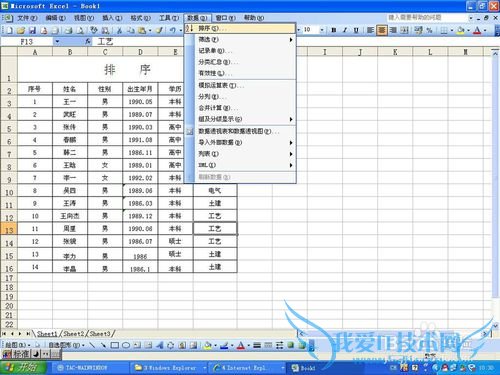The image size is (500, 375).
Task: Apply currency style icon in formatting toolbar
Action: 418,30
